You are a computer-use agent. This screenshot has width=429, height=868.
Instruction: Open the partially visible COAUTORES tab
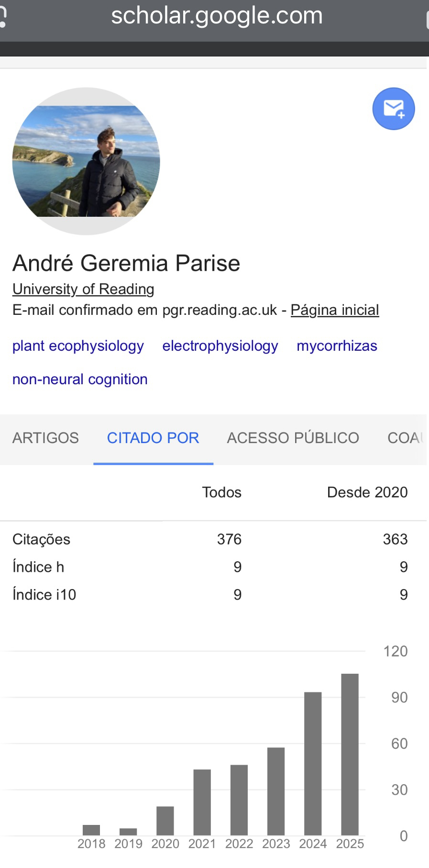point(406,438)
